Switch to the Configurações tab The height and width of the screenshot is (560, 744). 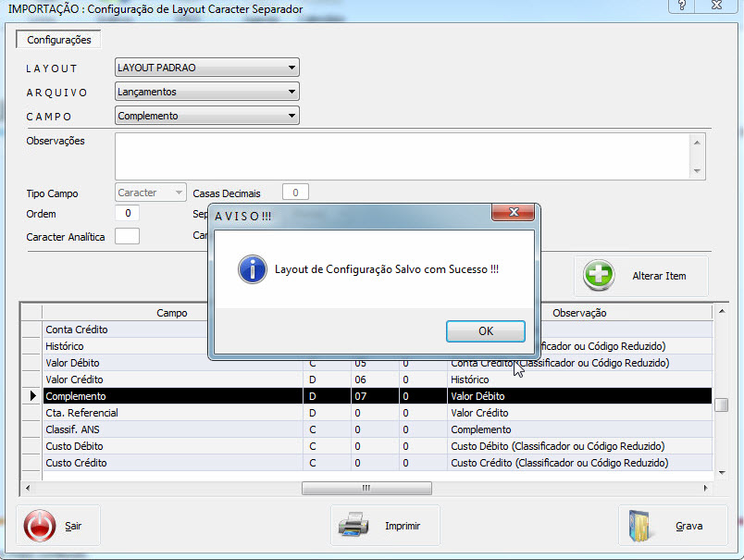point(58,41)
